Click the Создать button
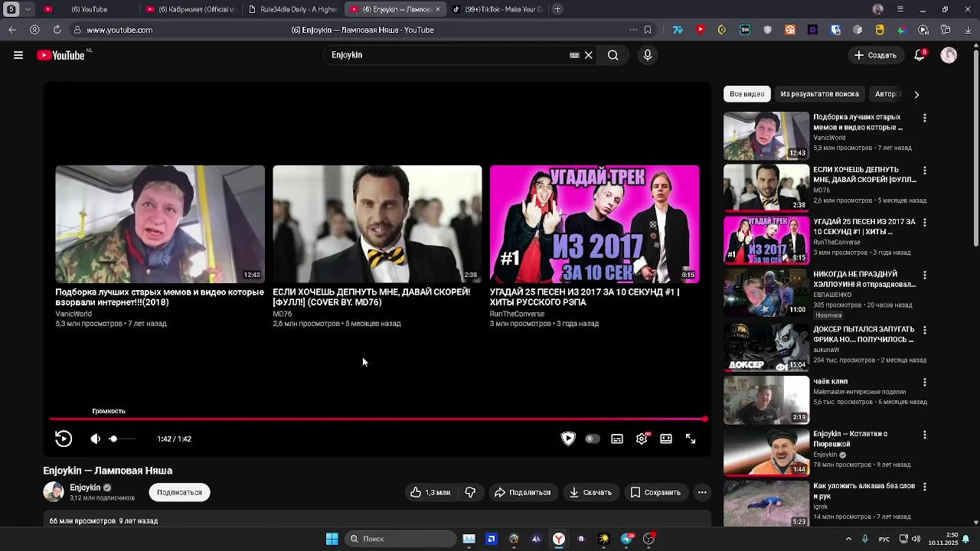Viewport: 980px width, 551px height. (x=875, y=55)
